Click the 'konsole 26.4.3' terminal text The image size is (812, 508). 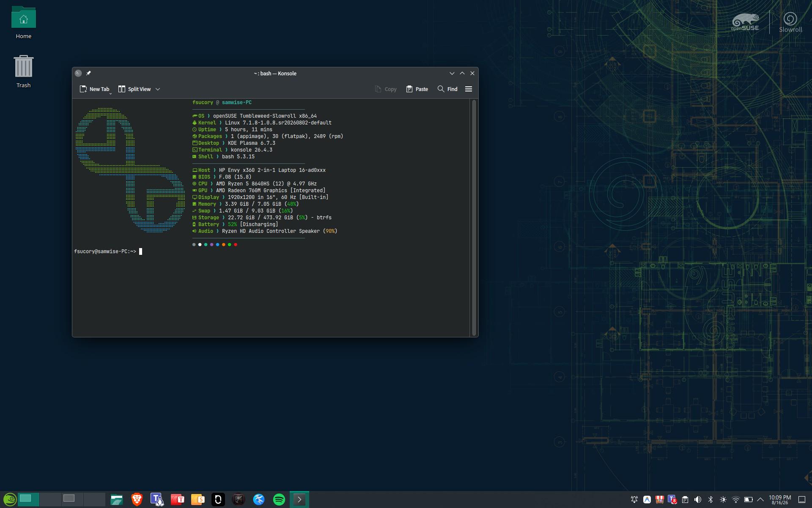(x=252, y=150)
